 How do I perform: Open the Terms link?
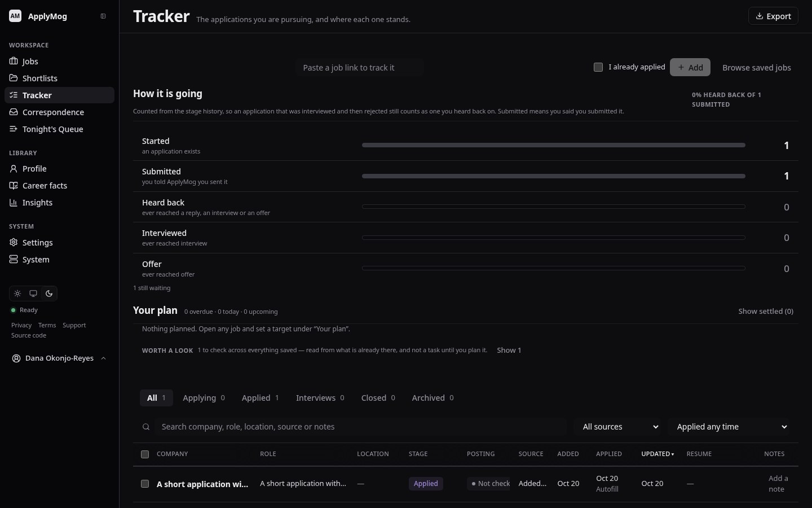pos(47,325)
